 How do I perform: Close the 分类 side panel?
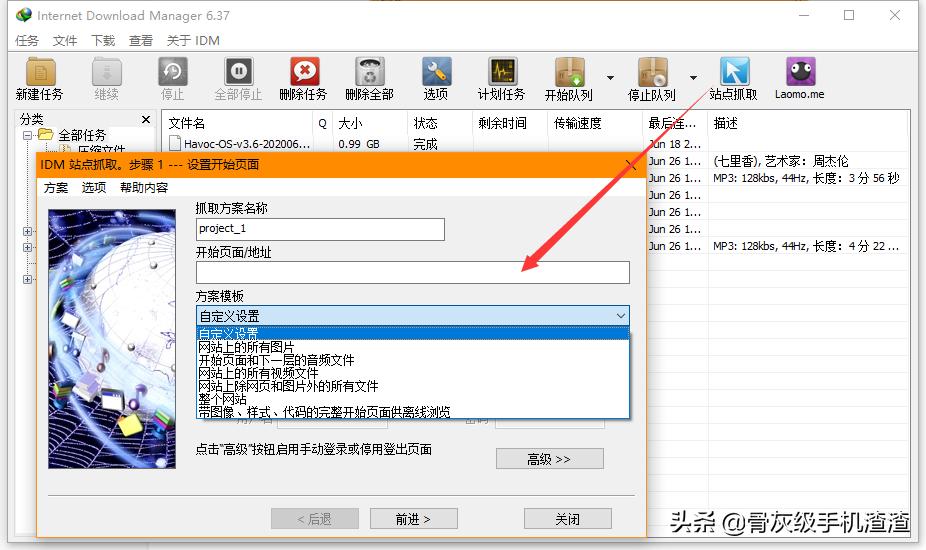[146, 119]
